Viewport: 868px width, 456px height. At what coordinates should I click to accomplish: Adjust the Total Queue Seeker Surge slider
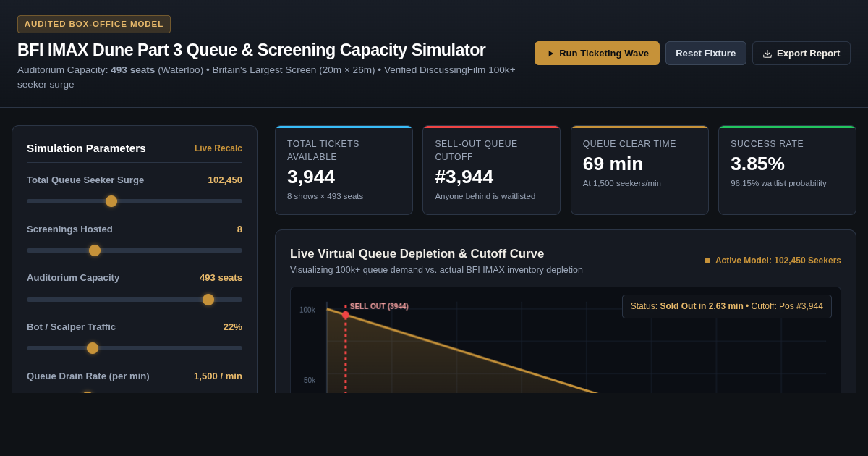click(x=135, y=201)
